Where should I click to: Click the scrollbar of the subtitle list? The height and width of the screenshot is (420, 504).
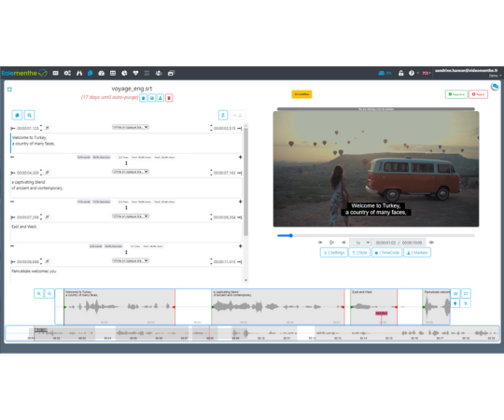click(x=245, y=182)
